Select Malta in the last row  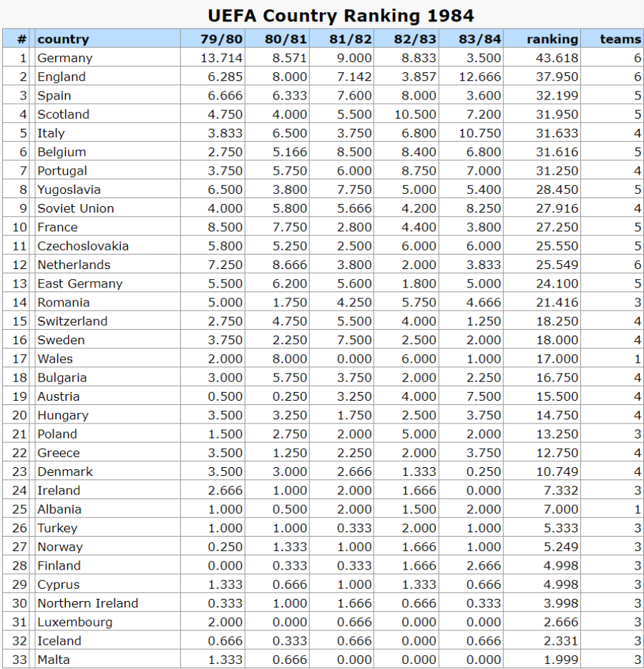click(x=54, y=660)
